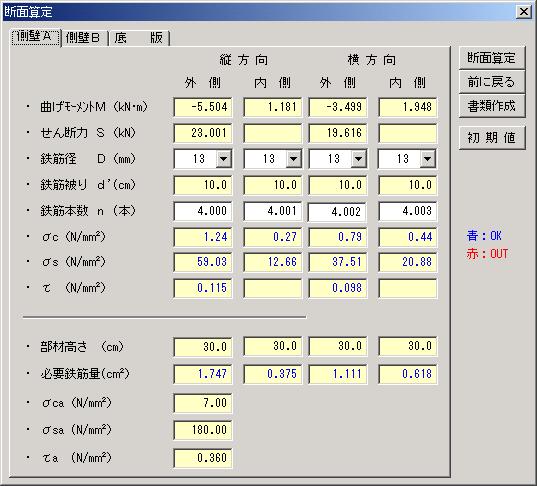Click 必要鉄筋量 value 1.111

pyautogui.click(x=338, y=374)
